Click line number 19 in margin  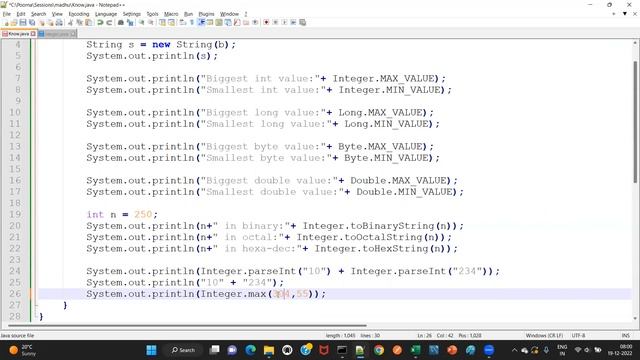coord(15,214)
